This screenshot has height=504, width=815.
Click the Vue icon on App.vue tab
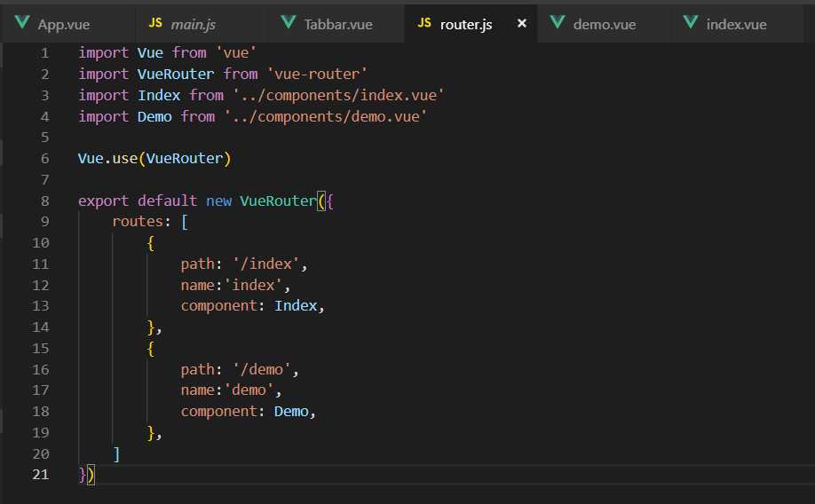tap(22, 22)
